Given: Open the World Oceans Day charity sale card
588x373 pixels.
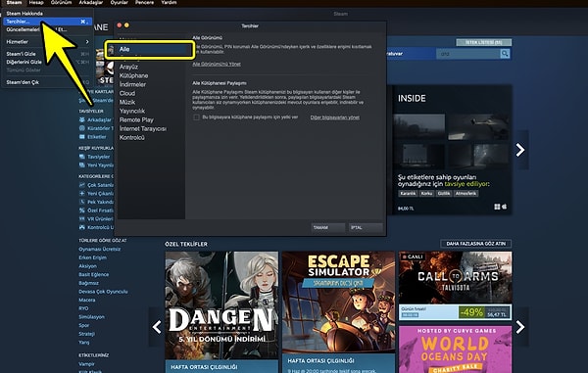Looking at the screenshot, I should [455, 350].
